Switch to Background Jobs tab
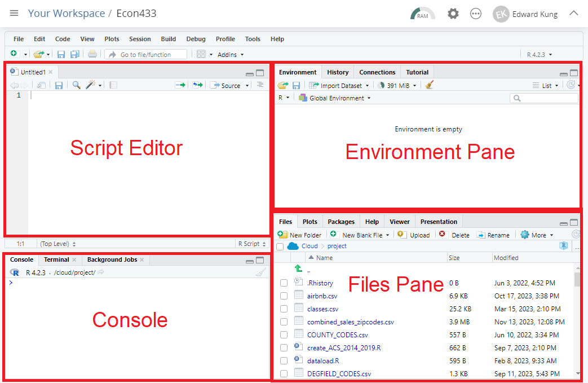588x383 pixels. pos(112,259)
